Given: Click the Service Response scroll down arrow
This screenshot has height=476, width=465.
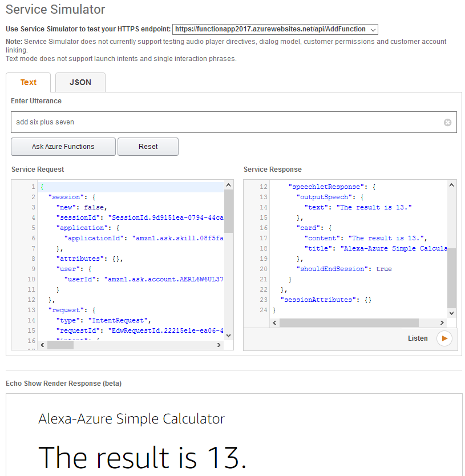Looking at the screenshot, I should pyautogui.click(x=452, y=313).
